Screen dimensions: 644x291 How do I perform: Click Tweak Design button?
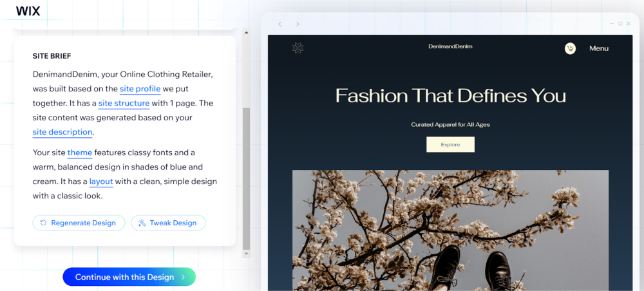tap(168, 223)
